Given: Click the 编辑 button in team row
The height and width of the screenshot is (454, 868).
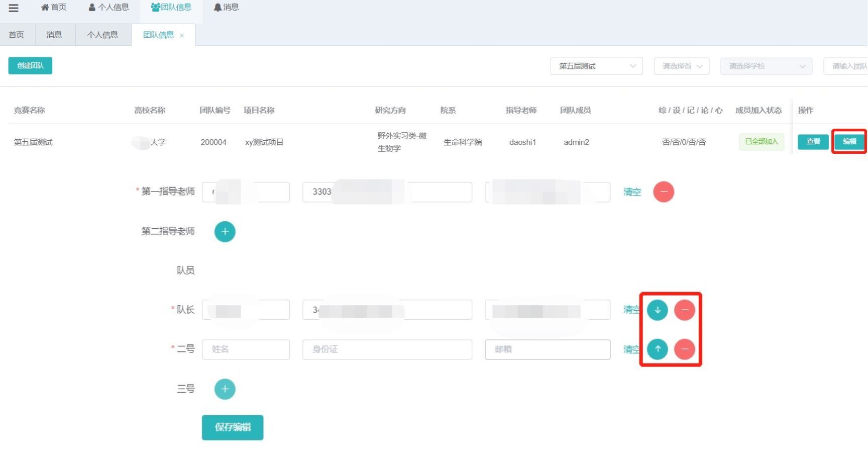Looking at the screenshot, I should (x=849, y=142).
